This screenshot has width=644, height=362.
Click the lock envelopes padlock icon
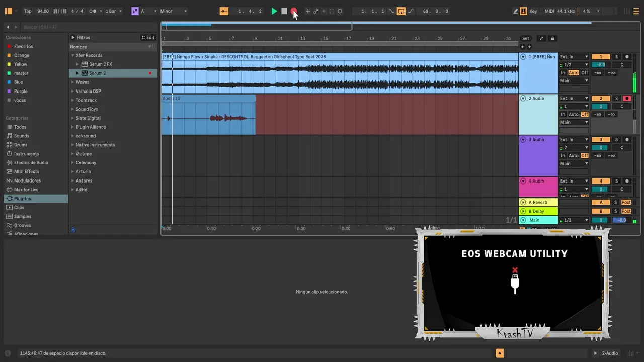point(552,38)
